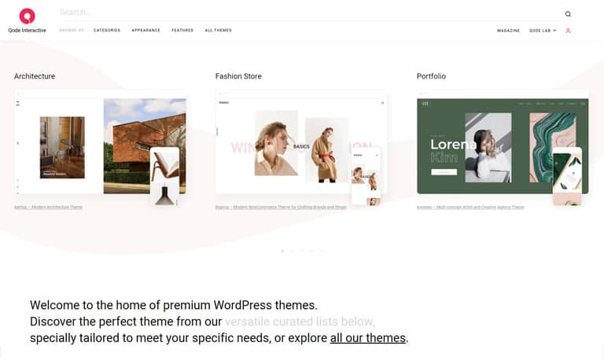Expand the Qode Lab dropdown arrow
The height and width of the screenshot is (364, 604).
point(554,31)
